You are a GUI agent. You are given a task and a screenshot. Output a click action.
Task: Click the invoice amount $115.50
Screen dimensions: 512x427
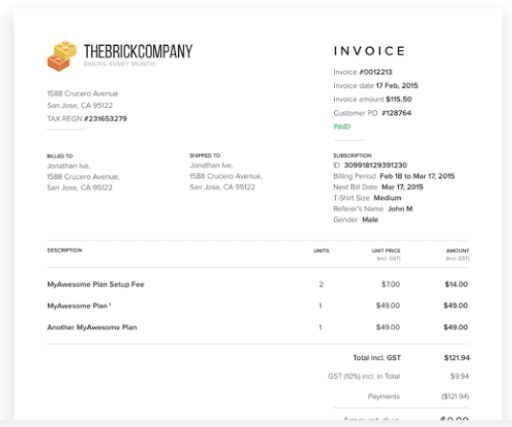399,99
